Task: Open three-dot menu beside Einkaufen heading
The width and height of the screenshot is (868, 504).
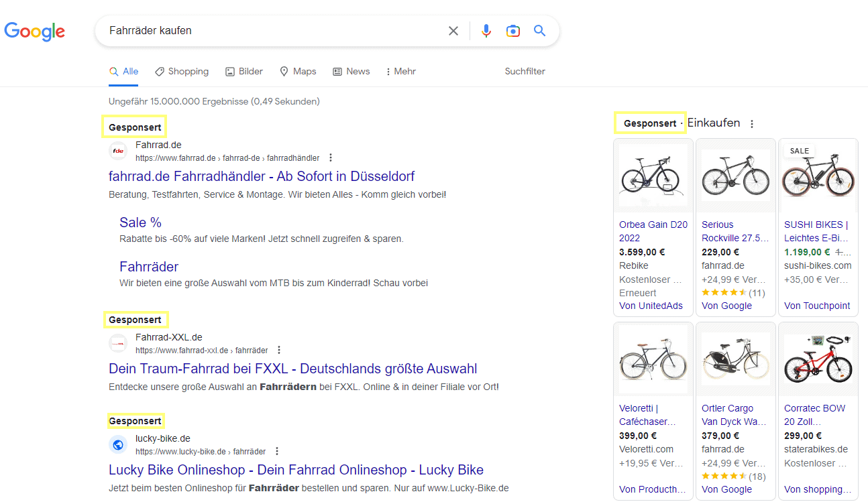Action: [x=752, y=124]
